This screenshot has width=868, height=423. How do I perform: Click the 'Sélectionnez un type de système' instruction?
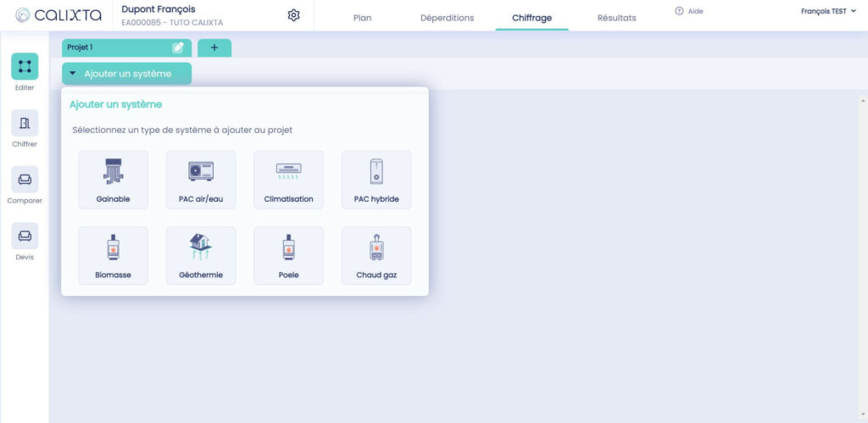(x=182, y=130)
